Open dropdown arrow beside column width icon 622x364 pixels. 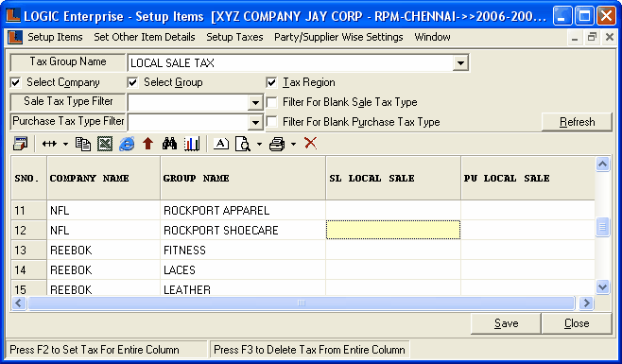click(x=65, y=144)
